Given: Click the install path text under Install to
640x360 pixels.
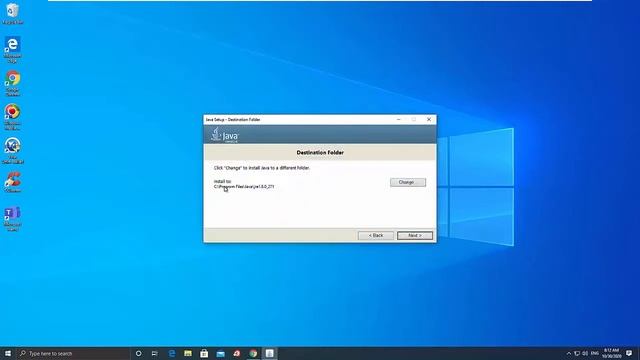Looking at the screenshot, I should pos(244,187).
